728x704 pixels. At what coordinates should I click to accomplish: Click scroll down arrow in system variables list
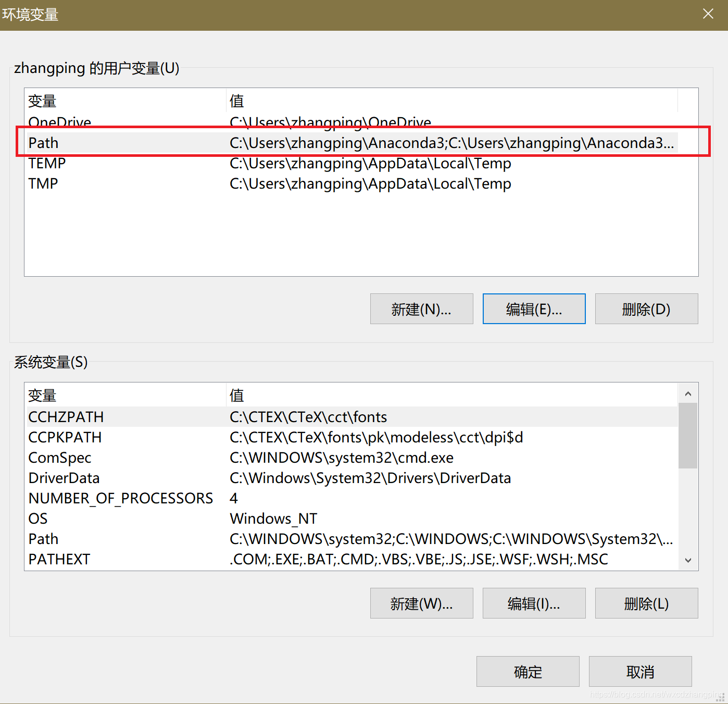coord(688,560)
